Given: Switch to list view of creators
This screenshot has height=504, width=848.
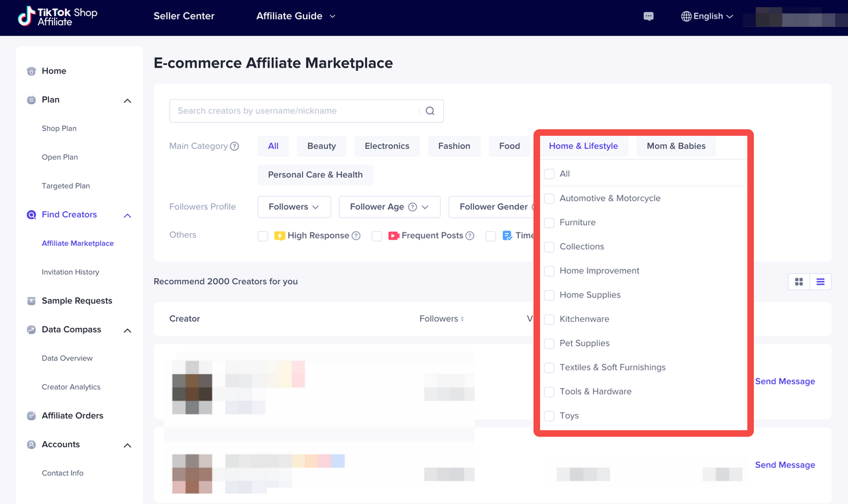Looking at the screenshot, I should pyautogui.click(x=820, y=281).
